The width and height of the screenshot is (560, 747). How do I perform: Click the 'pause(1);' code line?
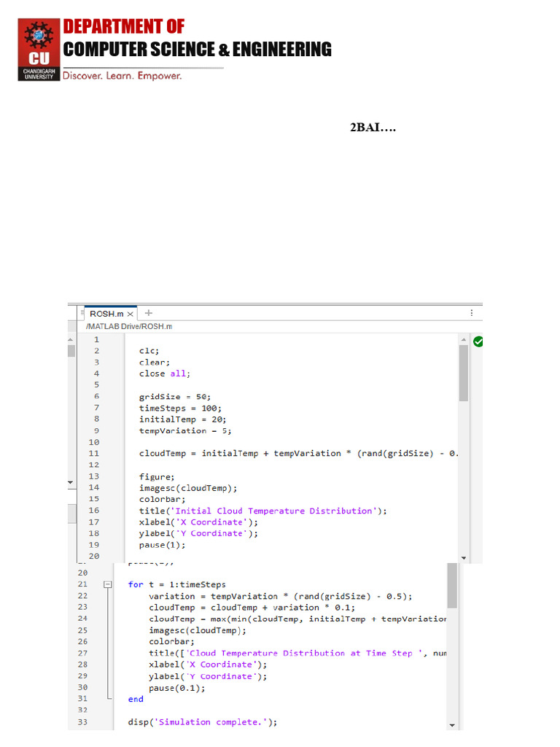[x=162, y=546]
